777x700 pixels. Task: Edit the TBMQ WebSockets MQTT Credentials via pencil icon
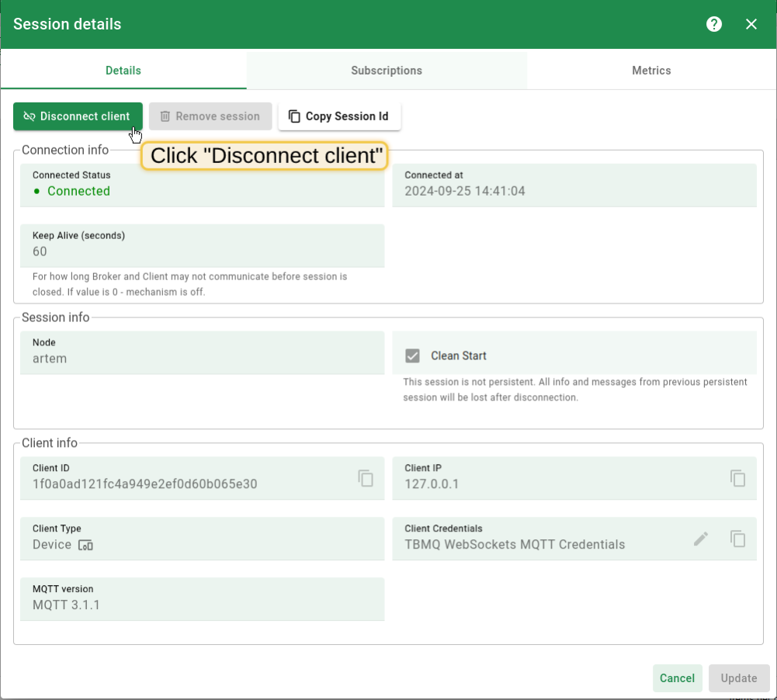(701, 539)
